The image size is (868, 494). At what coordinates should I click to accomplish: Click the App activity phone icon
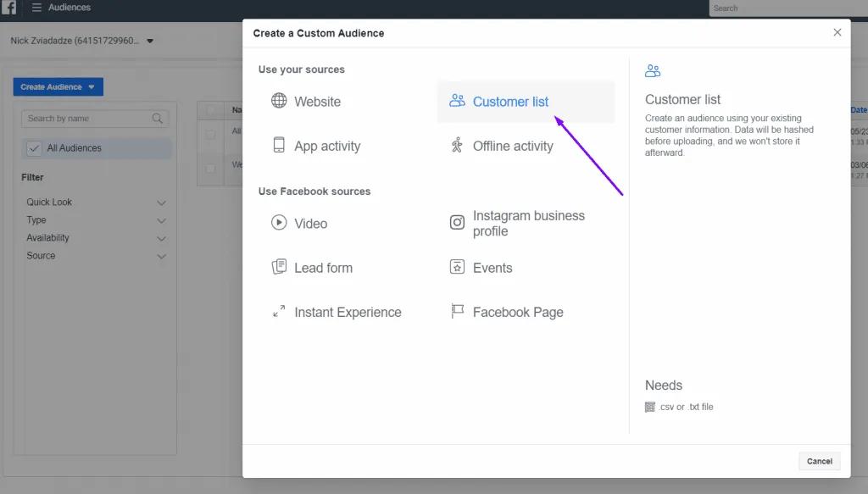(279, 145)
